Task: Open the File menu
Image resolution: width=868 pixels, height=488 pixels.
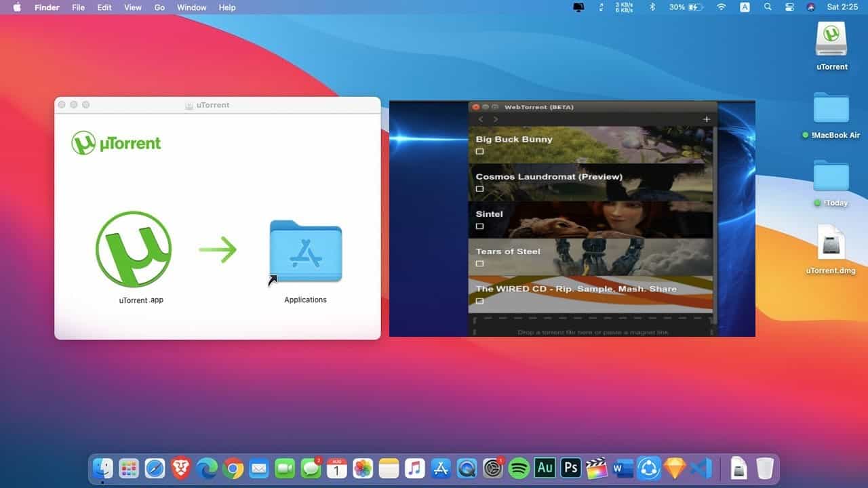Action: [x=78, y=7]
